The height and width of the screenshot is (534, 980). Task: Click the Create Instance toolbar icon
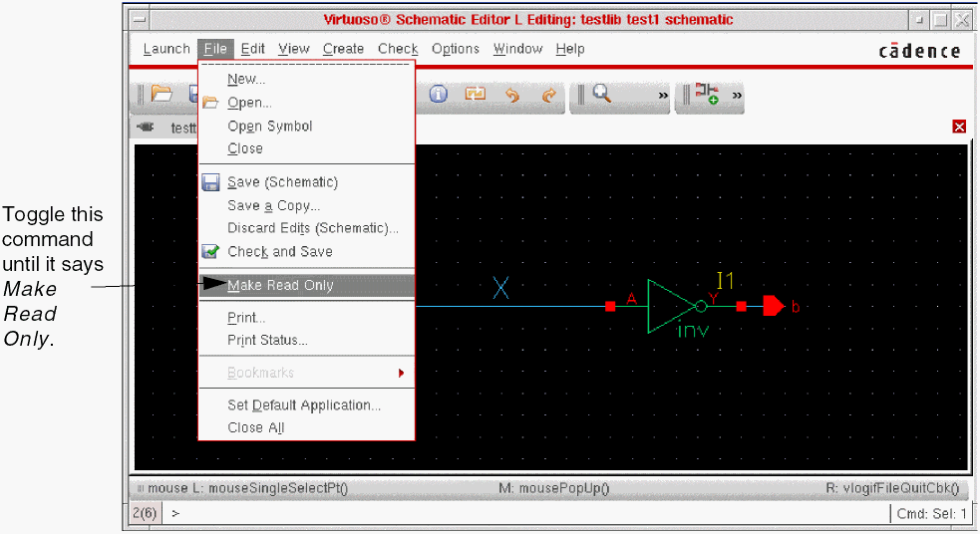click(x=707, y=95)
